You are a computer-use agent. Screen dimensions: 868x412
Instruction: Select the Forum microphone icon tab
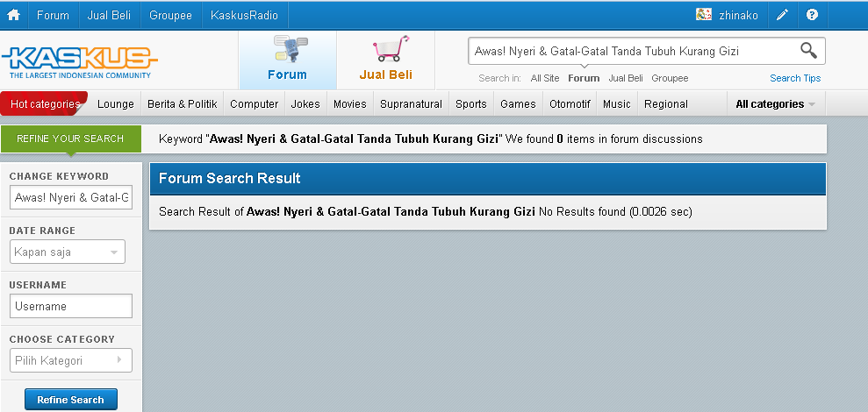[x=291, y=49]
